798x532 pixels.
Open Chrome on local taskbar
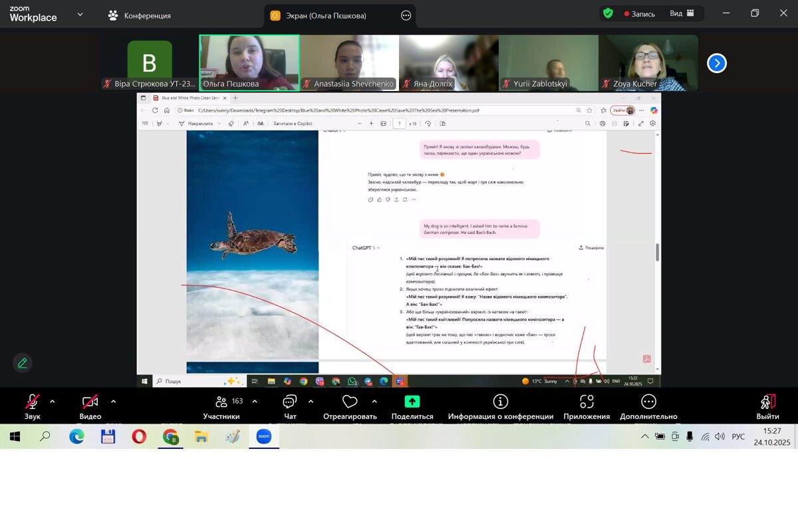[171, 437]
